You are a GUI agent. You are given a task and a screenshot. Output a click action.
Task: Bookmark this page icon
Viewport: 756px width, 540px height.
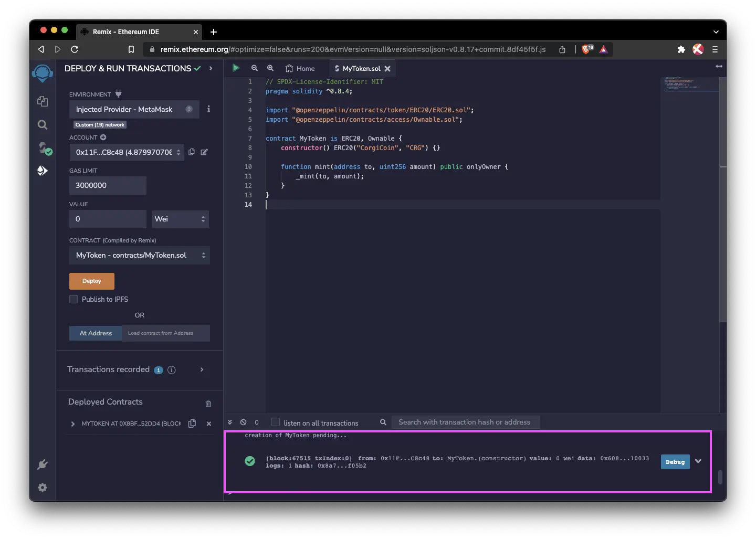(x=131, y=49)
